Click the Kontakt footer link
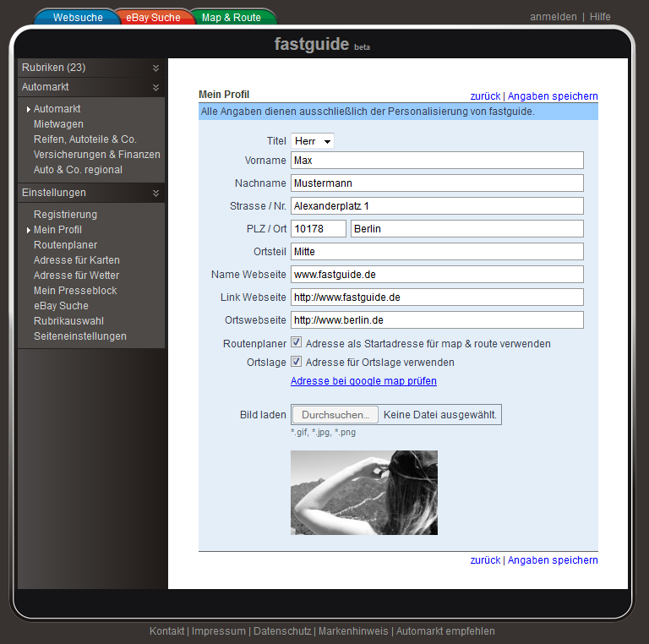Screen dimensions: 649x644 [x=166, y=630]
